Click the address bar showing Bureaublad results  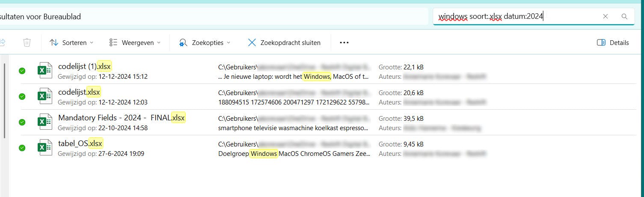214,17
